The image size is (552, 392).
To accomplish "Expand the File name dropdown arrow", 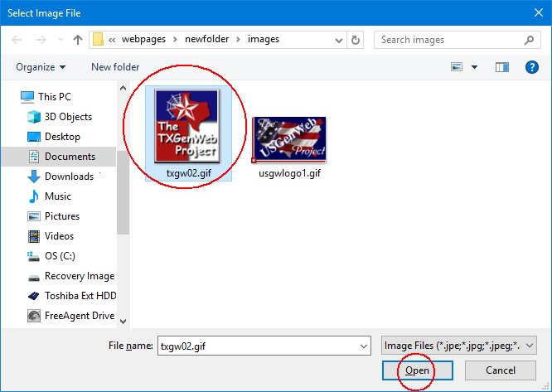I will [364, 346].
